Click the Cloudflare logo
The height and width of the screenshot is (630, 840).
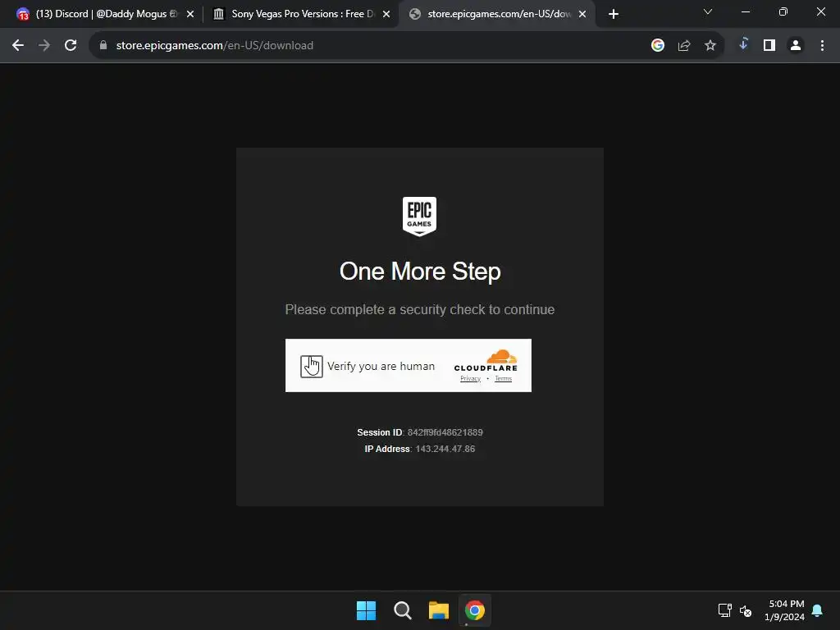[486, 361]
